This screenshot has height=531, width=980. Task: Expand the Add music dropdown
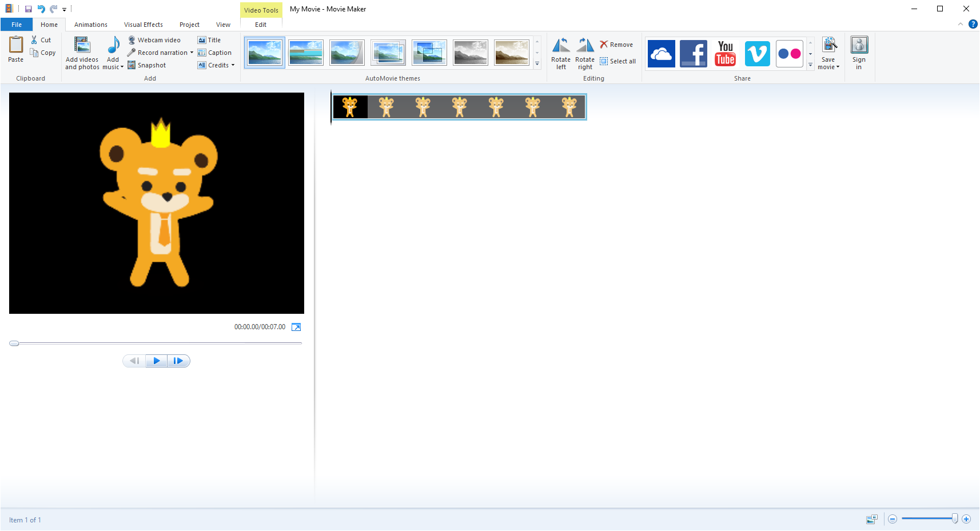tap(113, 67)
